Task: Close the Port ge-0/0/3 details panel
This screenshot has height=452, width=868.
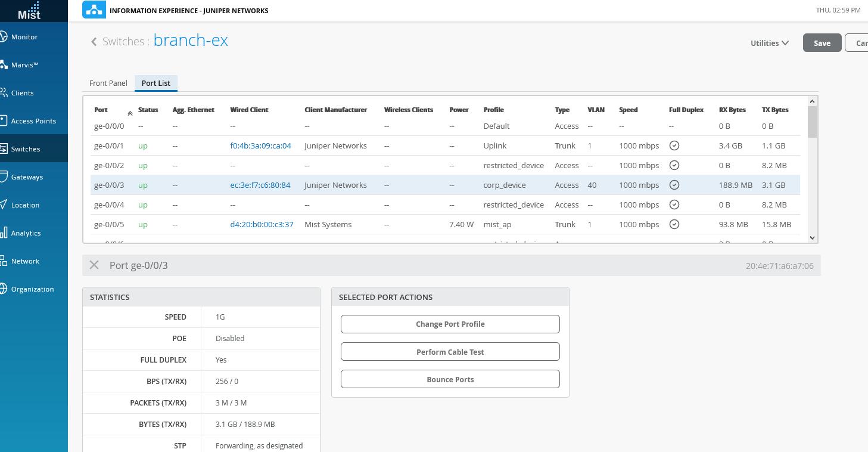Action: click(94, 265)
